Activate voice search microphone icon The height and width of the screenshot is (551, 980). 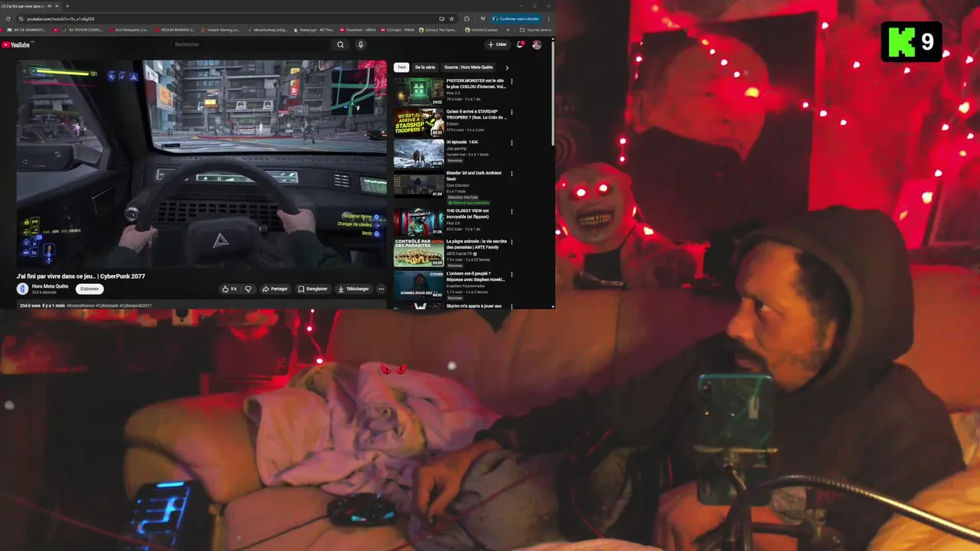(361, 44)
